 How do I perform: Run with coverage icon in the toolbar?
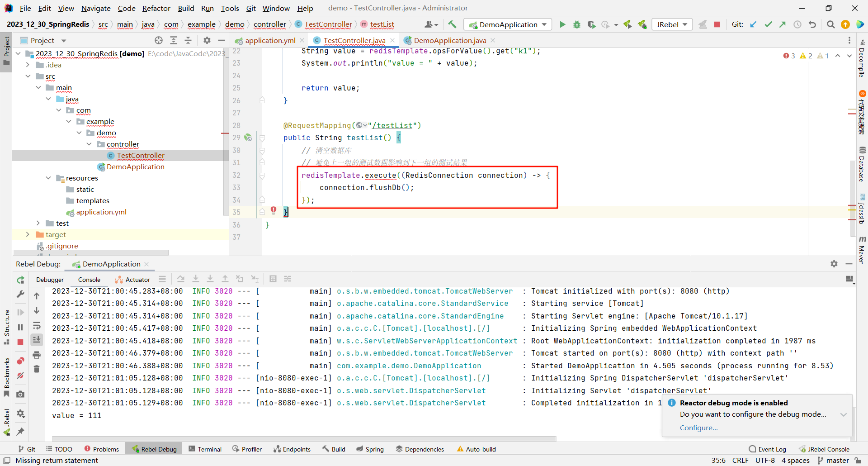pos(591,24)
